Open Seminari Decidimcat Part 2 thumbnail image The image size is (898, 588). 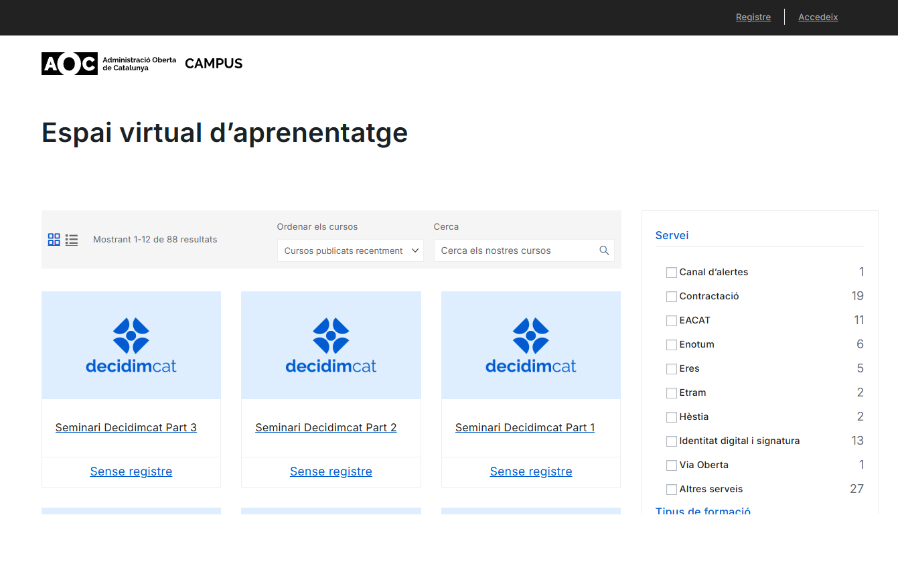pyautogui.click(x=331, y=346)
